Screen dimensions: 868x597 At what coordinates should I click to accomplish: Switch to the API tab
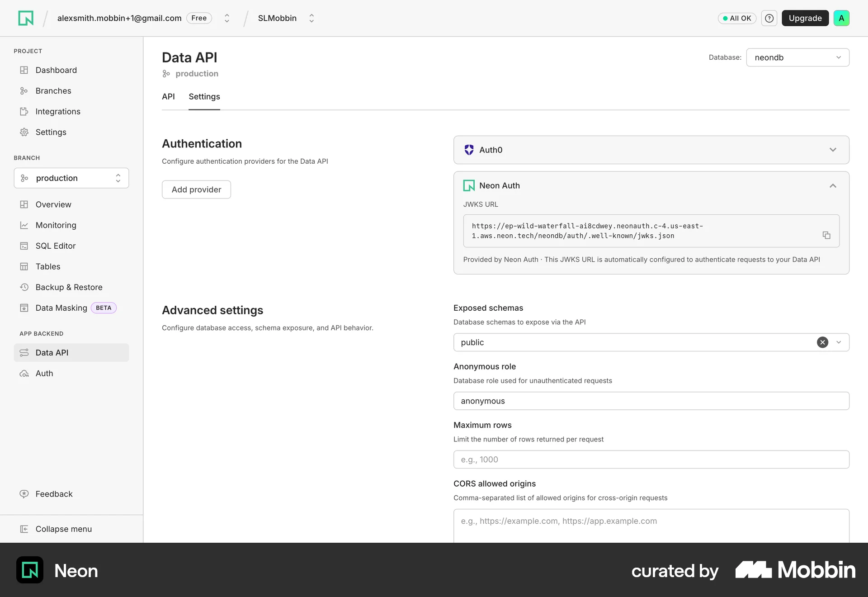(168, 96)
